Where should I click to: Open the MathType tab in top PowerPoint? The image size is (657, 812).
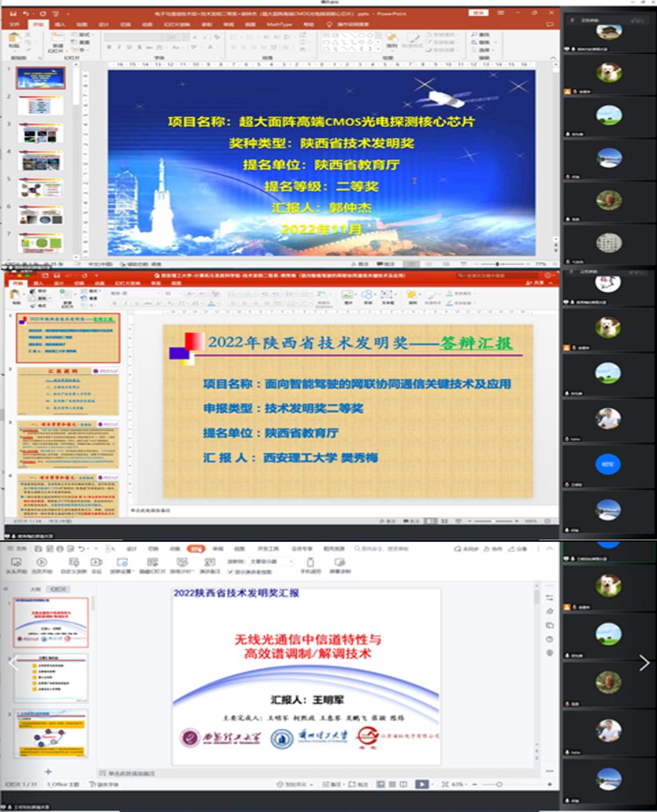(279, 24)
